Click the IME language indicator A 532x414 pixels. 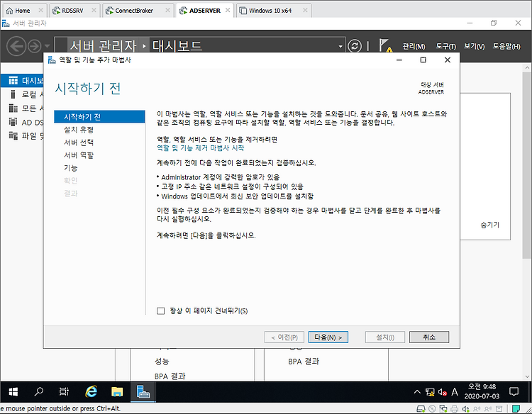[455, 392]
